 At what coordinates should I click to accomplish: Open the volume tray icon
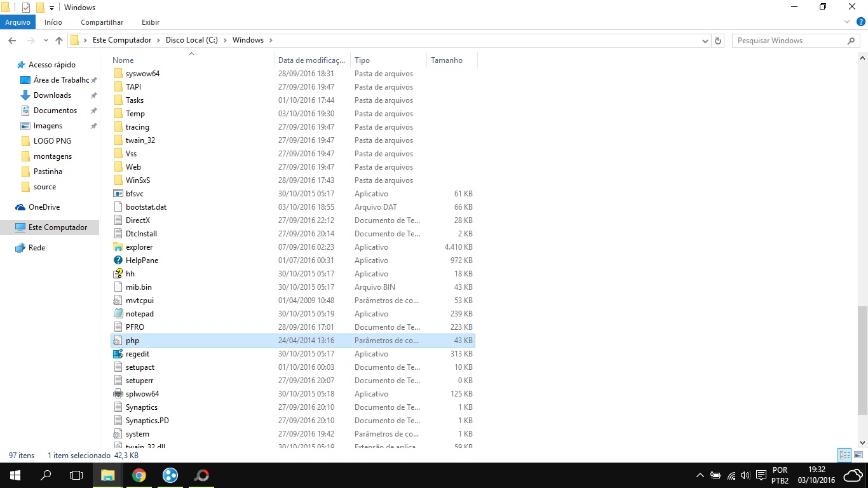(x=745, y=475)
